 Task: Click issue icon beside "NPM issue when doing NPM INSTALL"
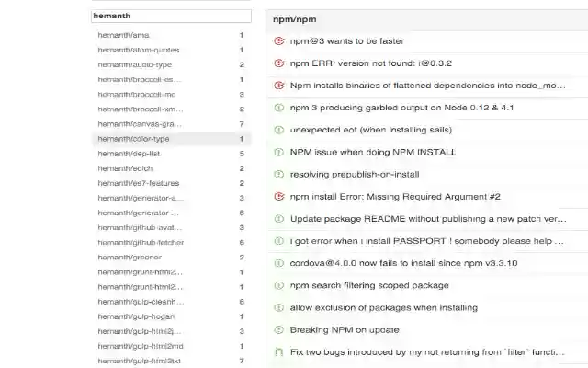(x=279, y=152)
